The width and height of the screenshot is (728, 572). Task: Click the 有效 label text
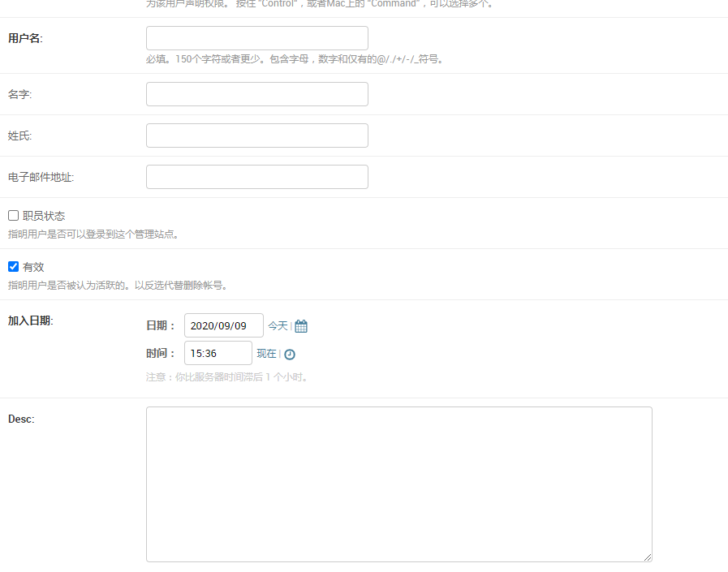click(x=33, y=267)
